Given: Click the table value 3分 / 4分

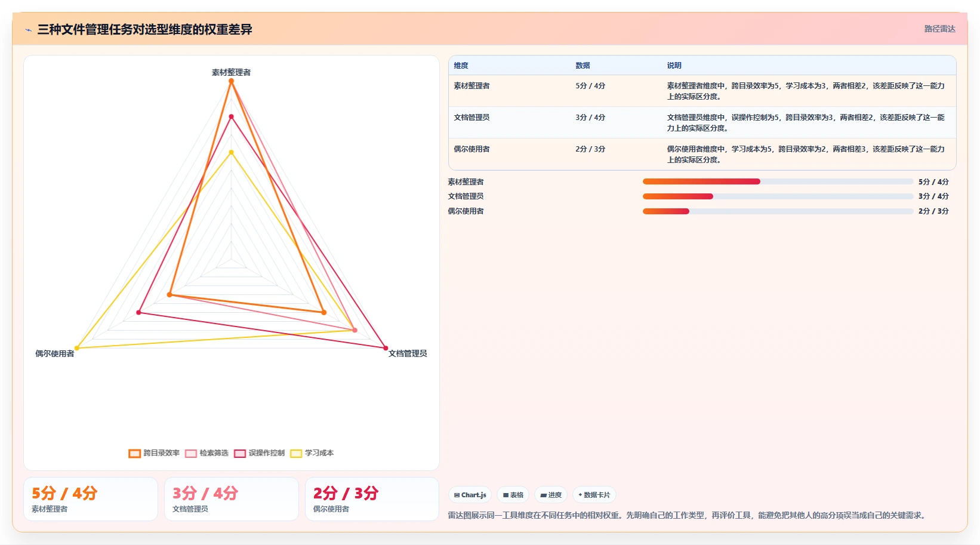Looking at the screenshot, I should click(x=590, y=118).
